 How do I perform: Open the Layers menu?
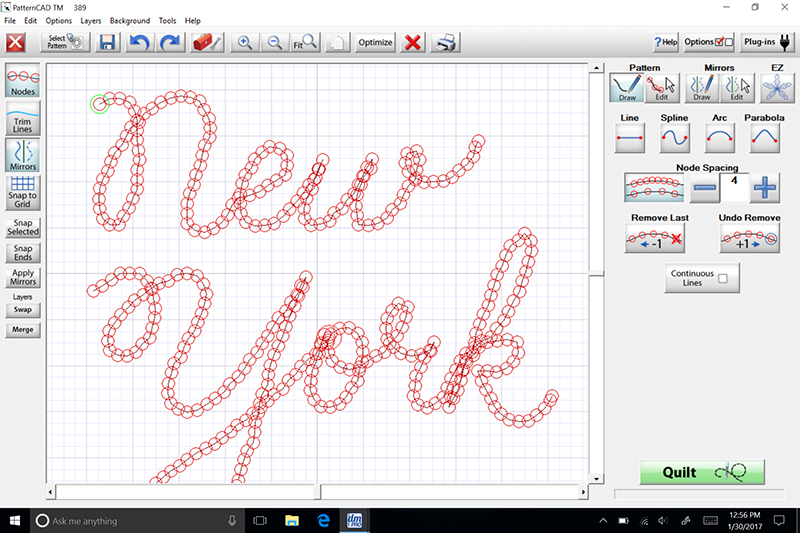click(90, 20)
